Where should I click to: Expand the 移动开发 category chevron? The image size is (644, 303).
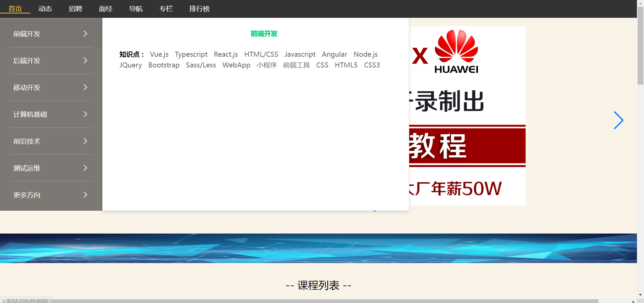point(85,87)
